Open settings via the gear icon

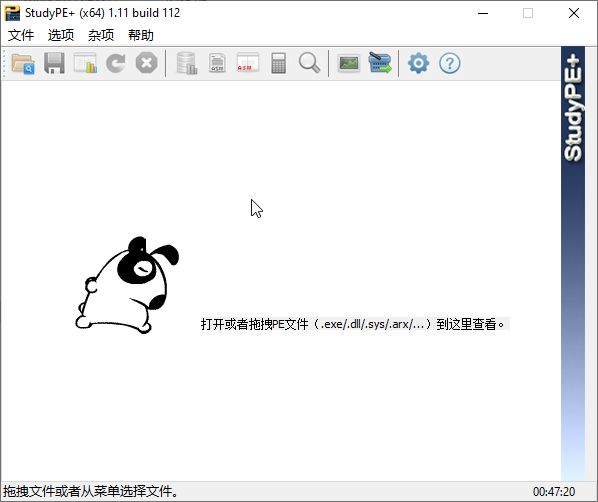point(418,63)
